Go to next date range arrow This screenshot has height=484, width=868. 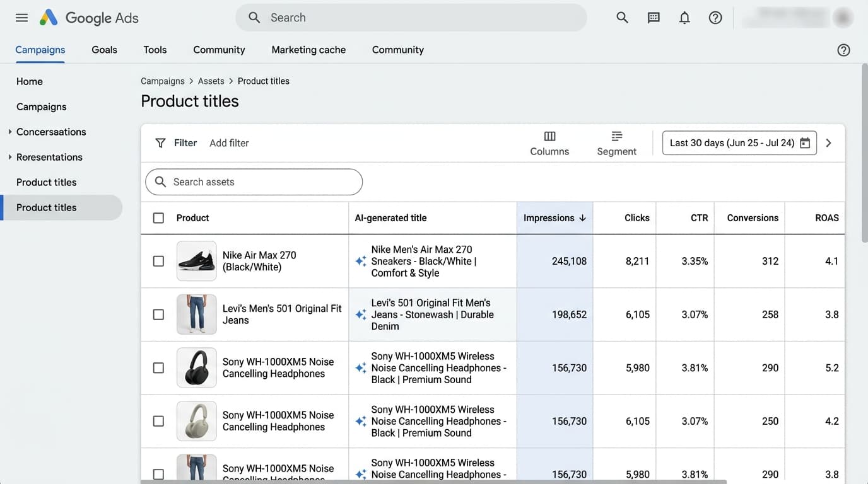tap(829, 143)
